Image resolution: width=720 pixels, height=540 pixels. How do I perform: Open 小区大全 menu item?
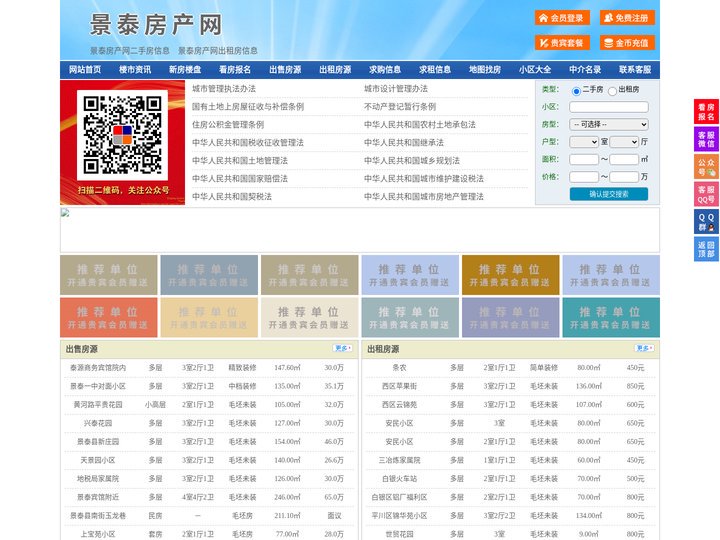tap(535, 70)
